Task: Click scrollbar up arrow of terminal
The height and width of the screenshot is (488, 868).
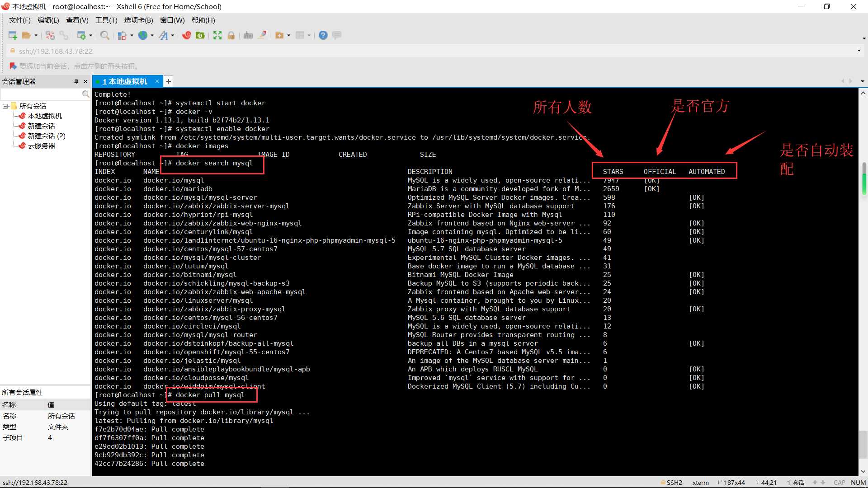Action: pos(863,93)
